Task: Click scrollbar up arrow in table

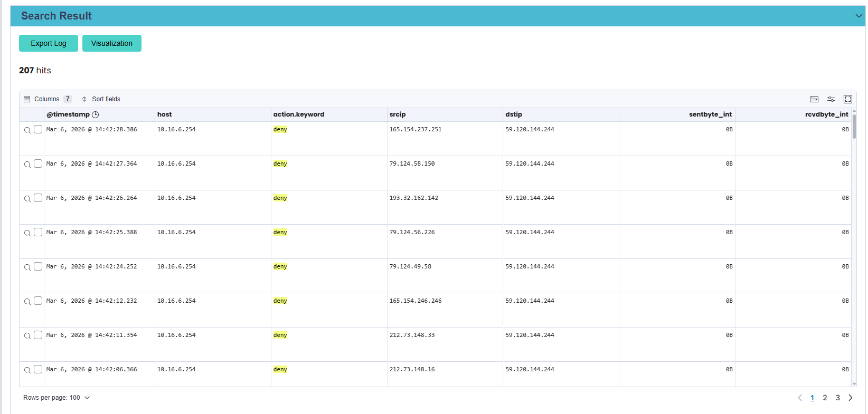Action: click(854, 111)
